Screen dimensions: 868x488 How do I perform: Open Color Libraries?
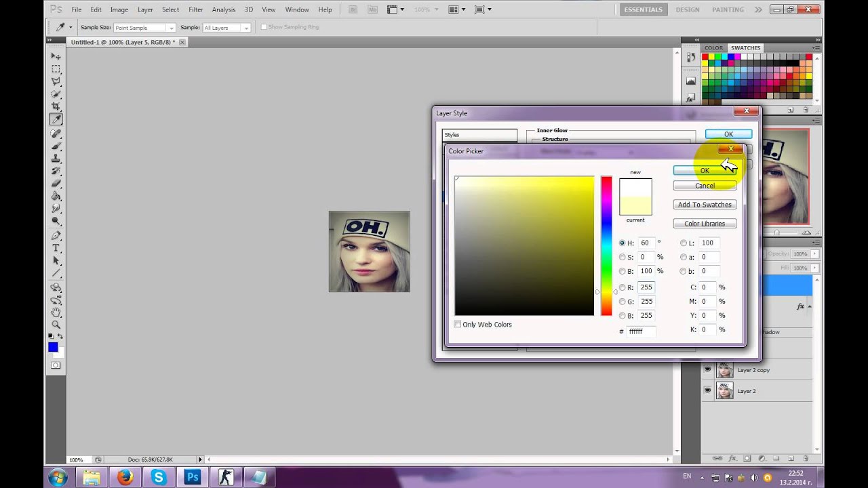pos(705,224)
